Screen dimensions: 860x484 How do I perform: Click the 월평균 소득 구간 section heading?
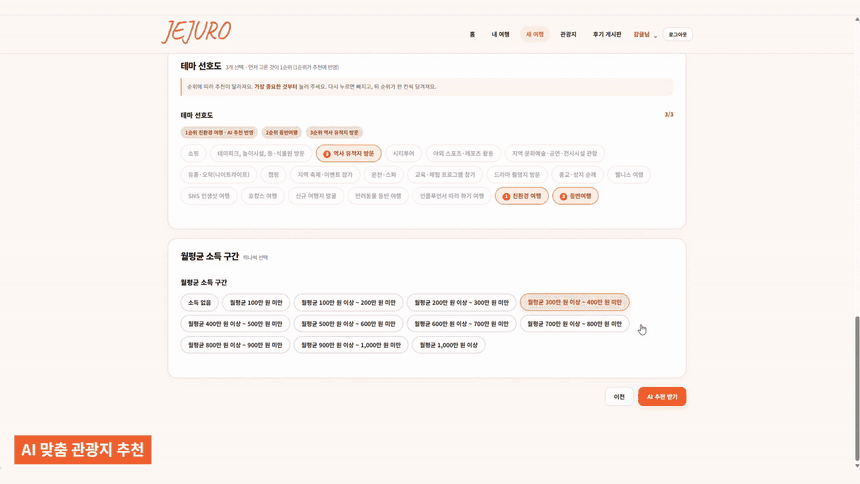click(210, 256)
